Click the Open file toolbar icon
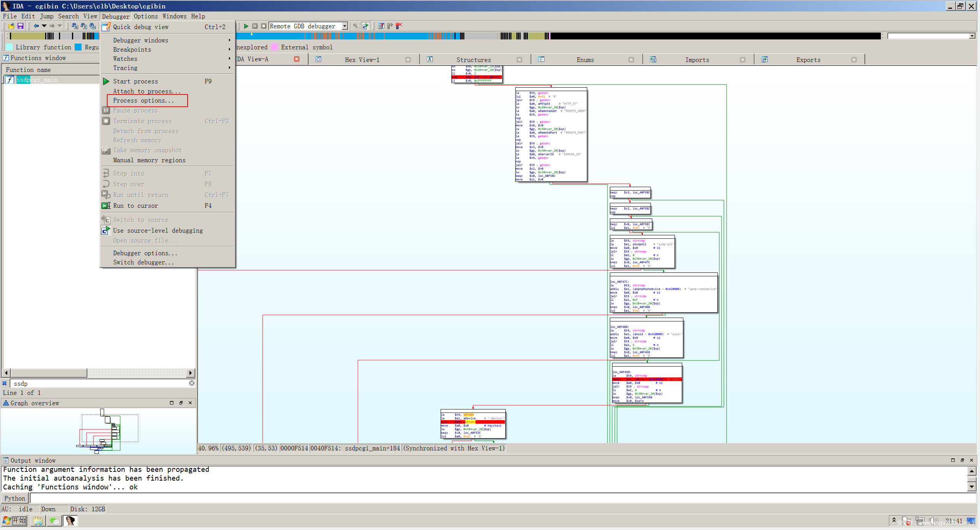 coord(11,26)
